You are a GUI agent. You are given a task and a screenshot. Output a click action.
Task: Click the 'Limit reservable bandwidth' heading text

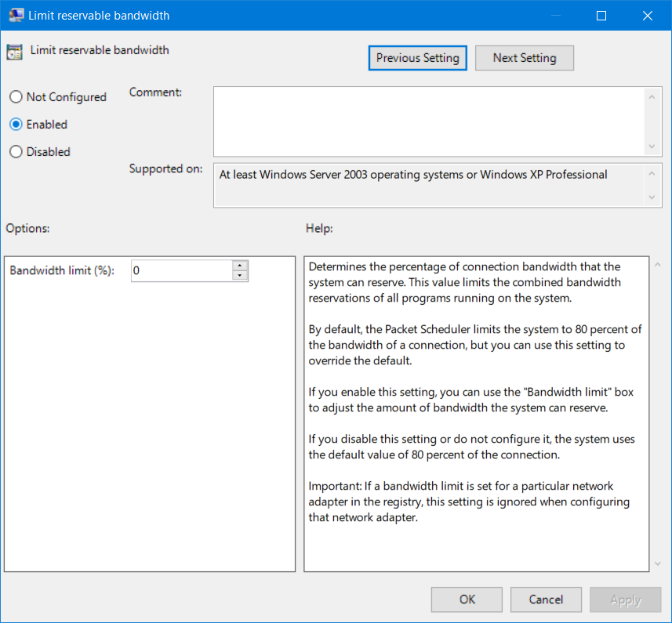coord(100,50)
